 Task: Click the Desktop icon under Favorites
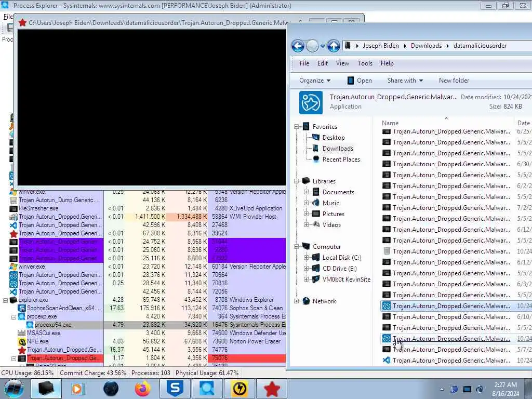(x=315, y=137)
